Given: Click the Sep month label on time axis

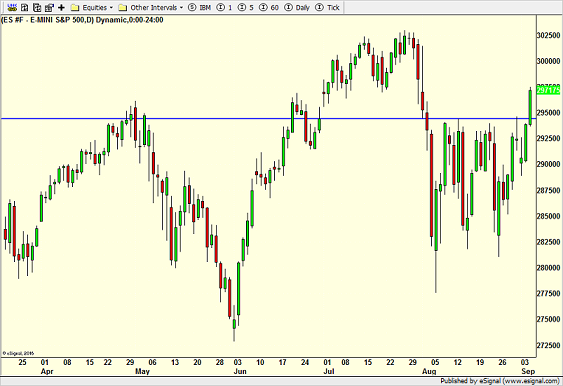Looking at the screenshot, I should point(528,371).
